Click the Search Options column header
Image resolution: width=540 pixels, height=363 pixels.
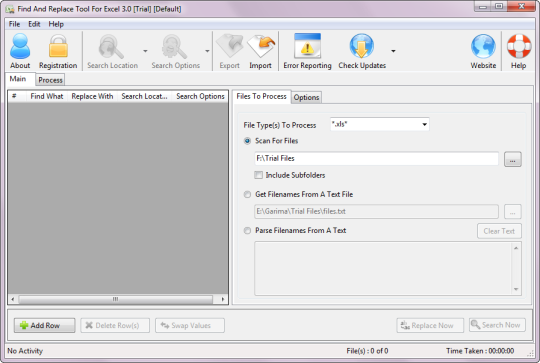click(x=200, y=96)
